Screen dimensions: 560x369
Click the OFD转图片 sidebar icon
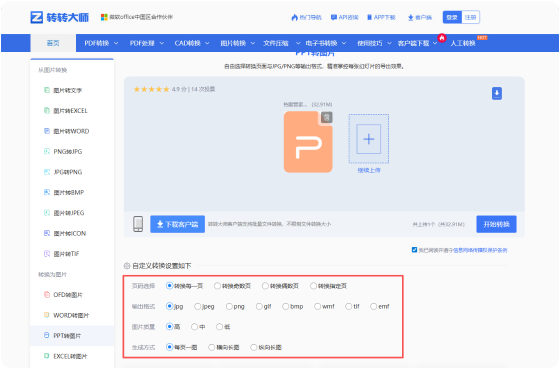[x=47, y=295]
